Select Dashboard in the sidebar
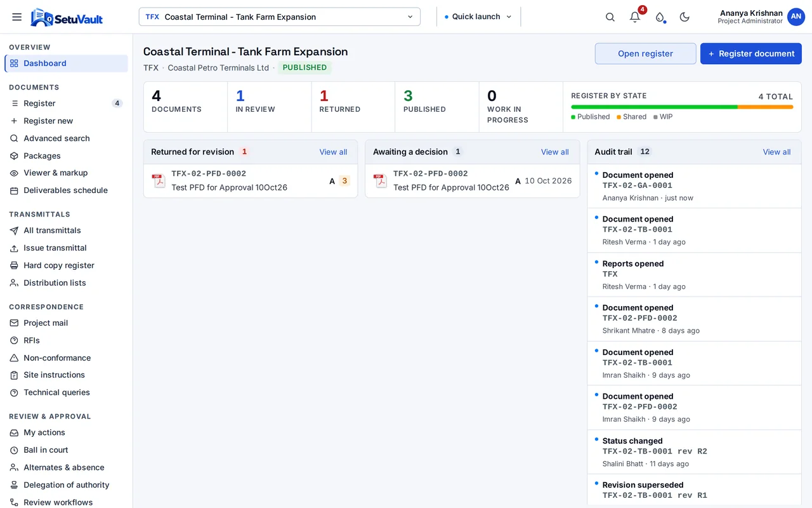This screenshot has width=812, height=508. tap(66, 63)
